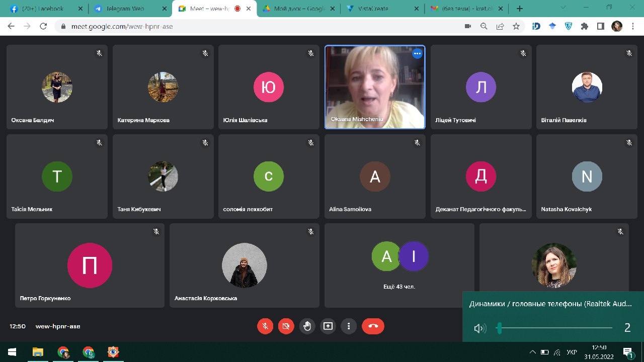Switch to the VistaCreate tab

[381, 9]
